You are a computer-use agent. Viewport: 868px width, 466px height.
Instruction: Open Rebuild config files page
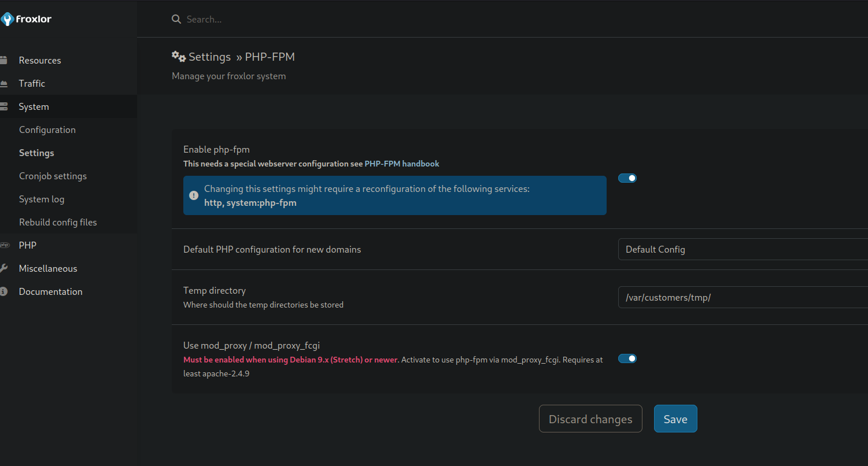click(58, 222)
